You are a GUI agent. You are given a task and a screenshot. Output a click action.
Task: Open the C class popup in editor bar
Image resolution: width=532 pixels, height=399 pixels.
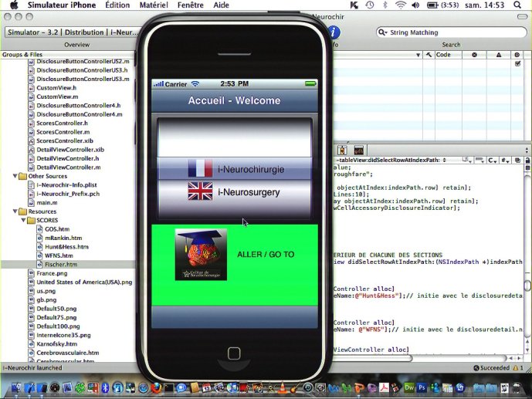(x=493, y=160)
